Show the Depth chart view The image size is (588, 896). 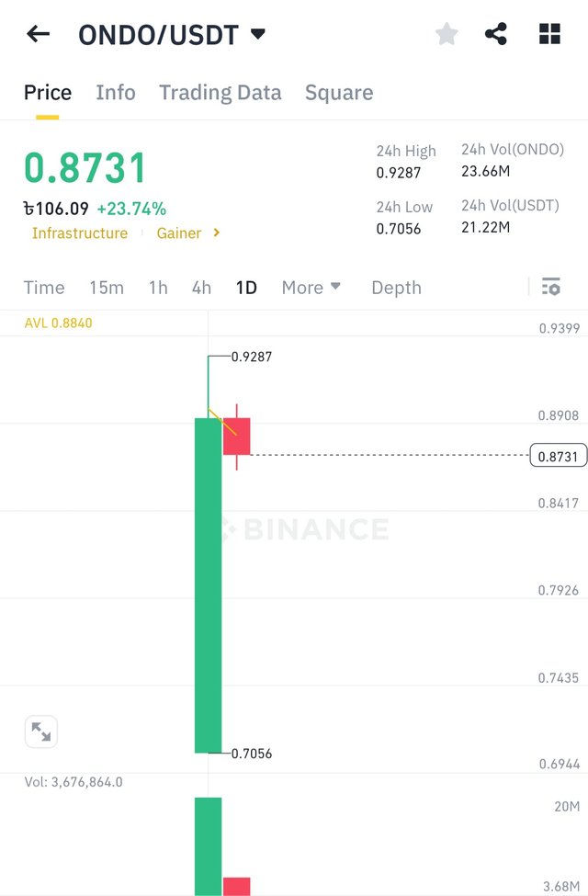[396, 288]
